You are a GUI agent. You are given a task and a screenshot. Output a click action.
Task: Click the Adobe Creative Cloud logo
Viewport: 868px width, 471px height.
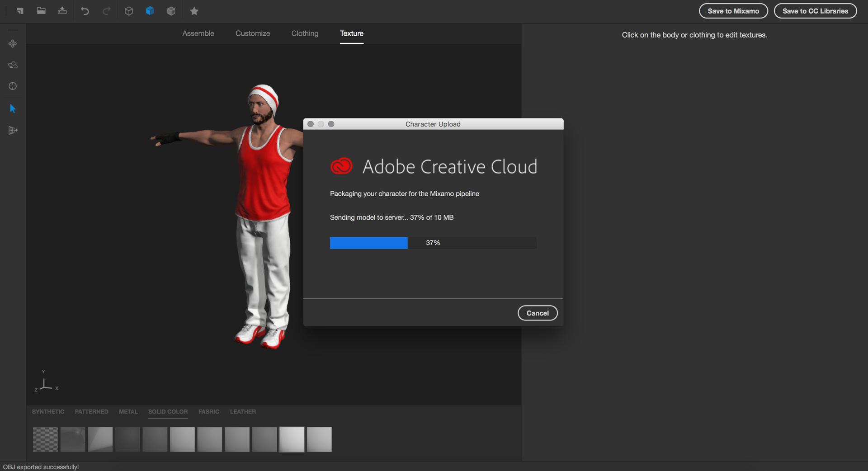[x=341, y=166]
